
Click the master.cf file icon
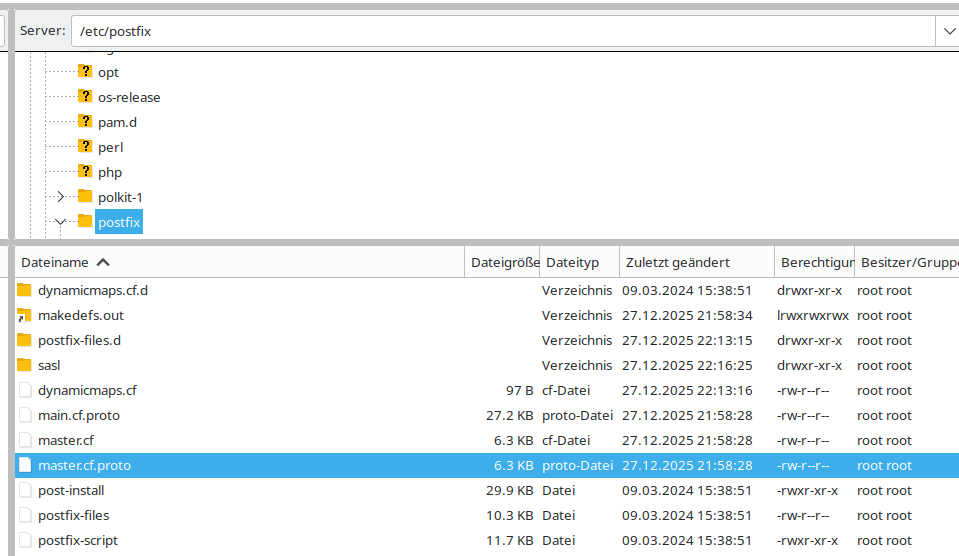pyautogui.click(x=25, y=441)
